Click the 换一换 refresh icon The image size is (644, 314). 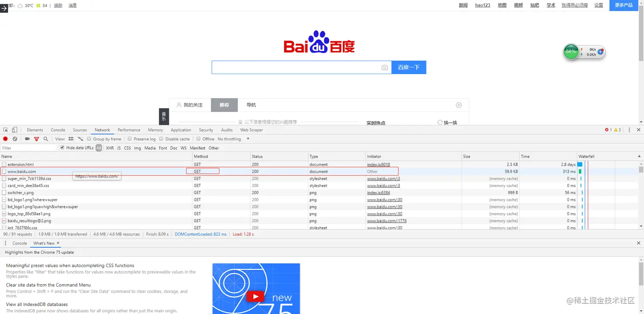[440, 122]
